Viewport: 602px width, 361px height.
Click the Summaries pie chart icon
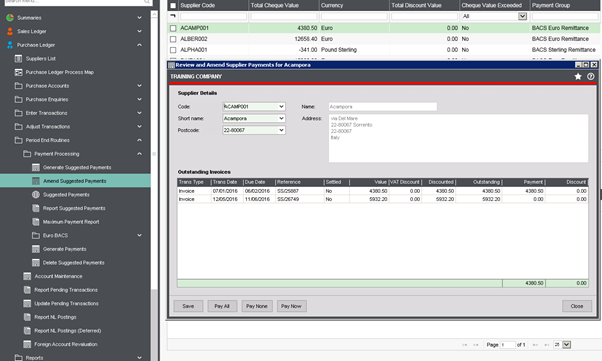point(10,18)
